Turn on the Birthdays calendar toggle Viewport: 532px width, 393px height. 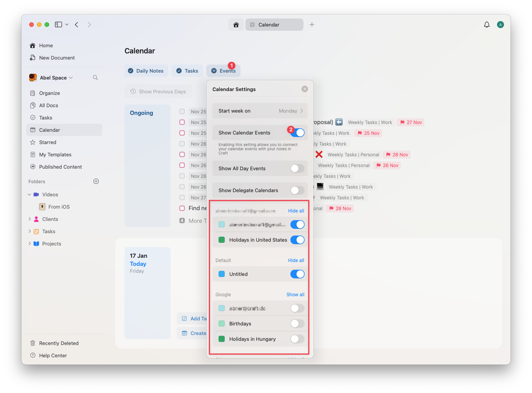click(x=296, y=323)
